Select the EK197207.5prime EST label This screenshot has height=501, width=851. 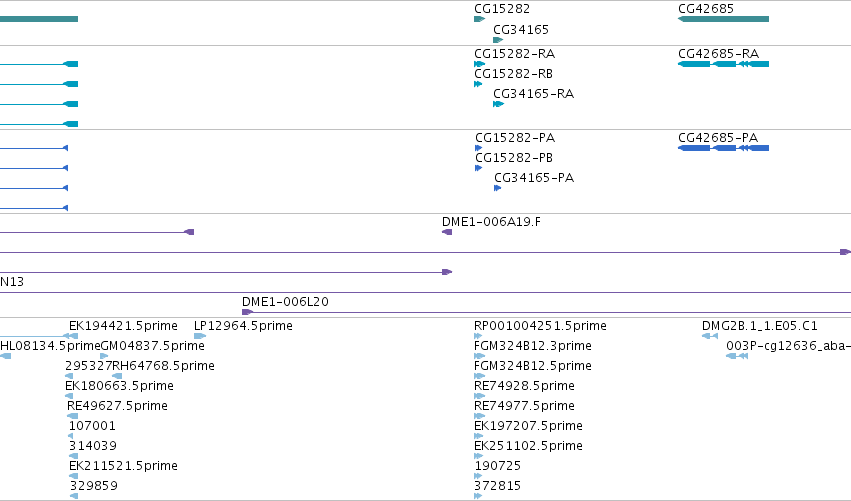point(528,426)
